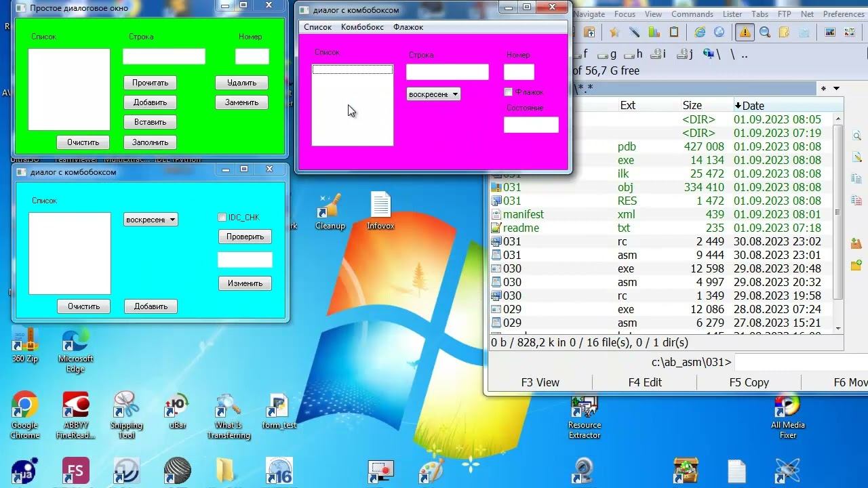The height and width of the screenshot is (488, 868).
Task: Click the thumbnails grid toolbar icon
Action: [849, 33]
